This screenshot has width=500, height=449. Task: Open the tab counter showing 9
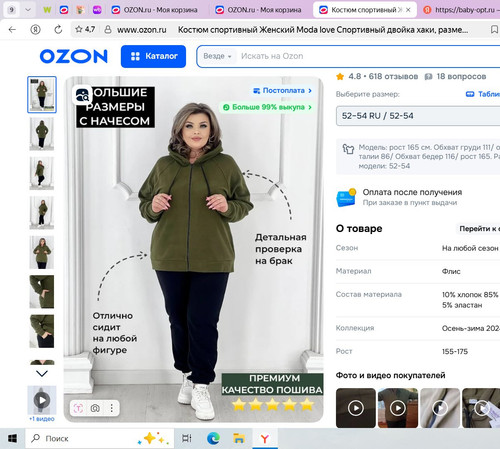point(12,10)
